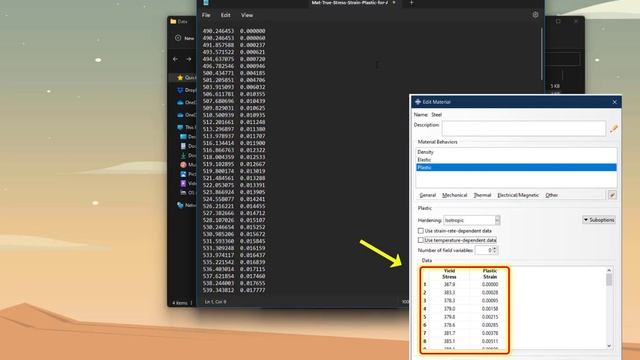
Task: Increase number of field variables
Action: (495, 248)
